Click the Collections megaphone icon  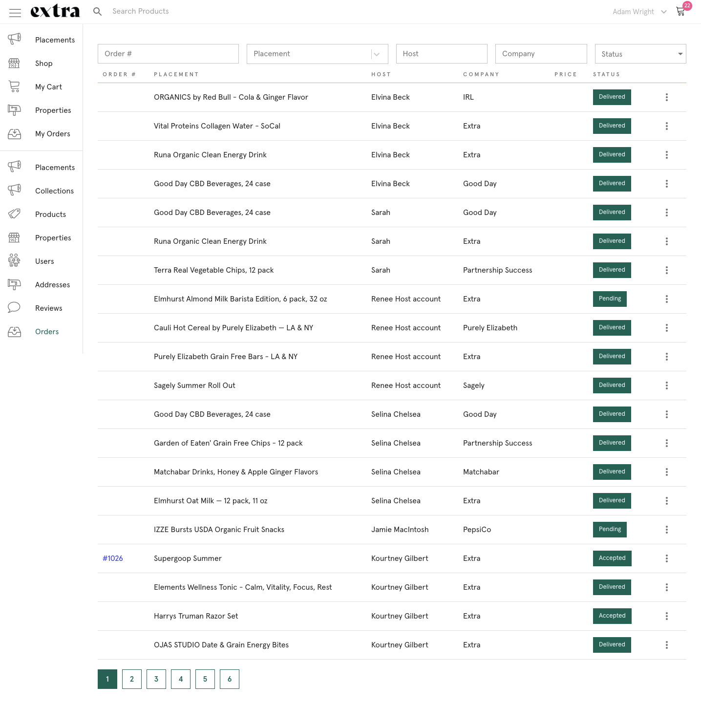pos(15,190)
